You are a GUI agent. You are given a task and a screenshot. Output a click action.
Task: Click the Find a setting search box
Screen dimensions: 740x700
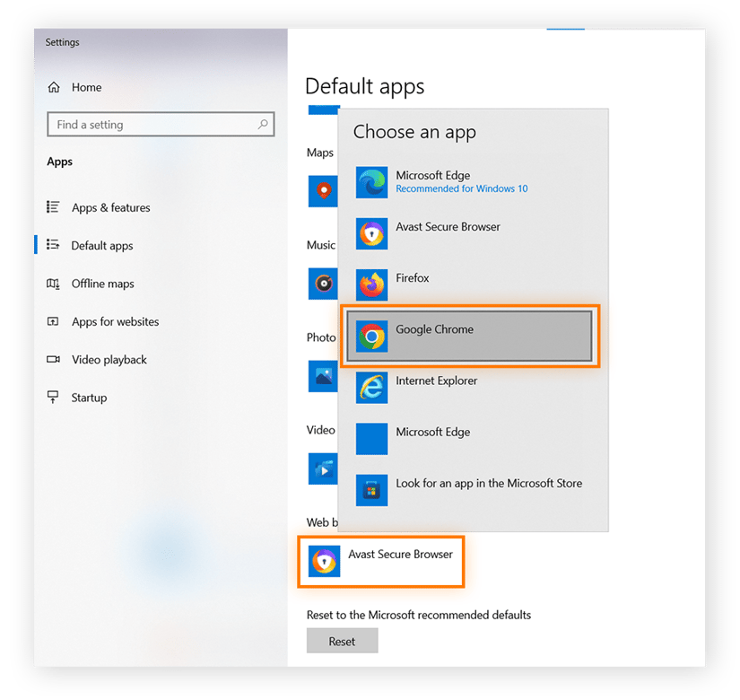coord(161,124)
